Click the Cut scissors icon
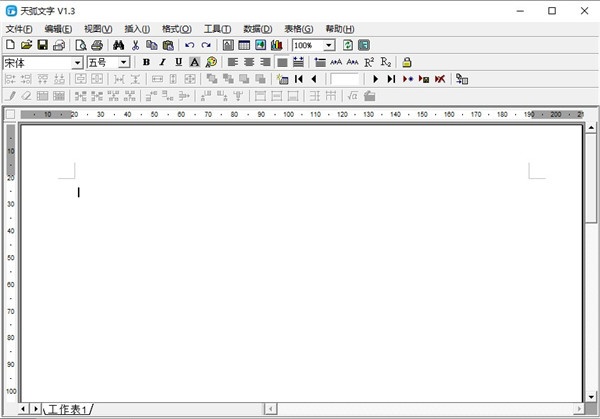600x419 pixels. coord(135,45)
